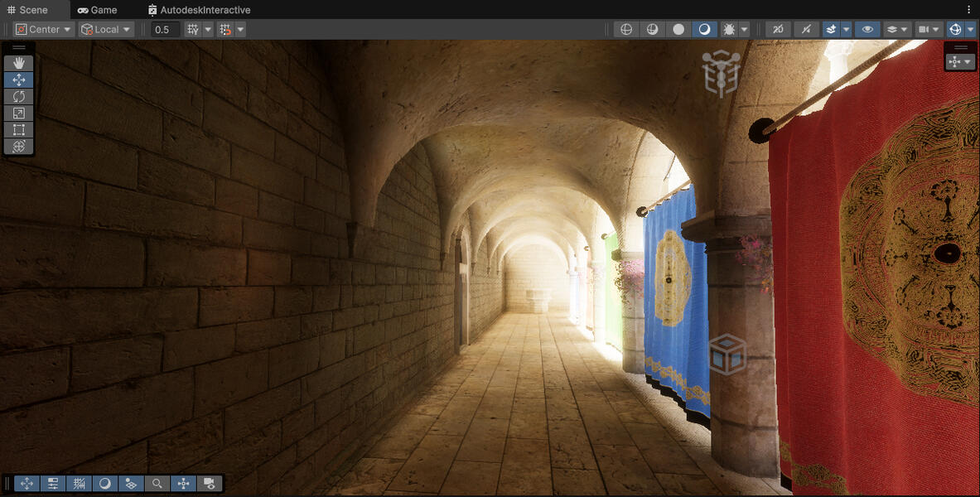The width and height of the screenshot is (980, 497).
Task: Select the Scale tool
Action: click(18, 113)
